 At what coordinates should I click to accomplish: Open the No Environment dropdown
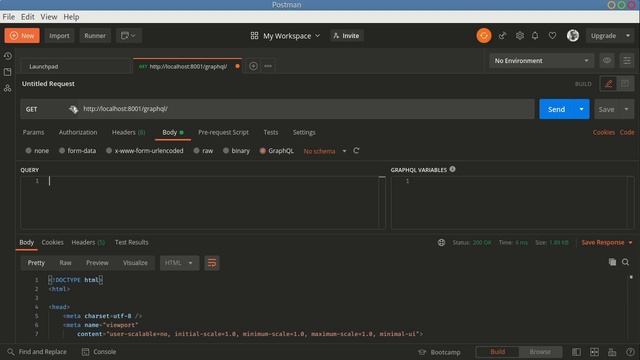541,61
